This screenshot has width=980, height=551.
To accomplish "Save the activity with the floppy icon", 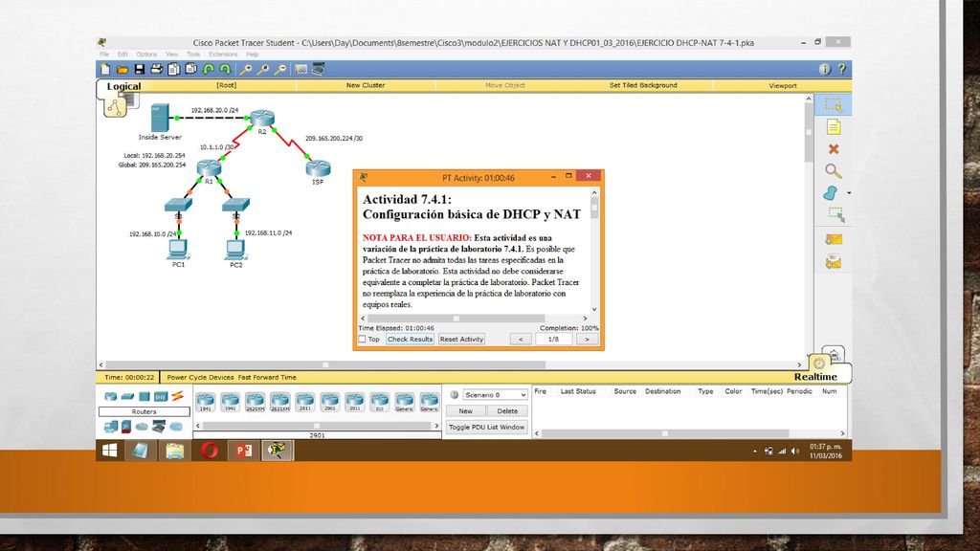I will (x=140, y=69).
